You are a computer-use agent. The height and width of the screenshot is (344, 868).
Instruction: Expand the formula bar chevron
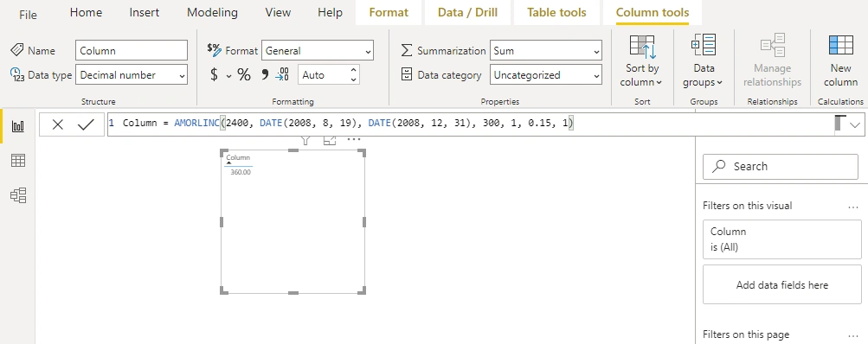(x=855, y=125)
